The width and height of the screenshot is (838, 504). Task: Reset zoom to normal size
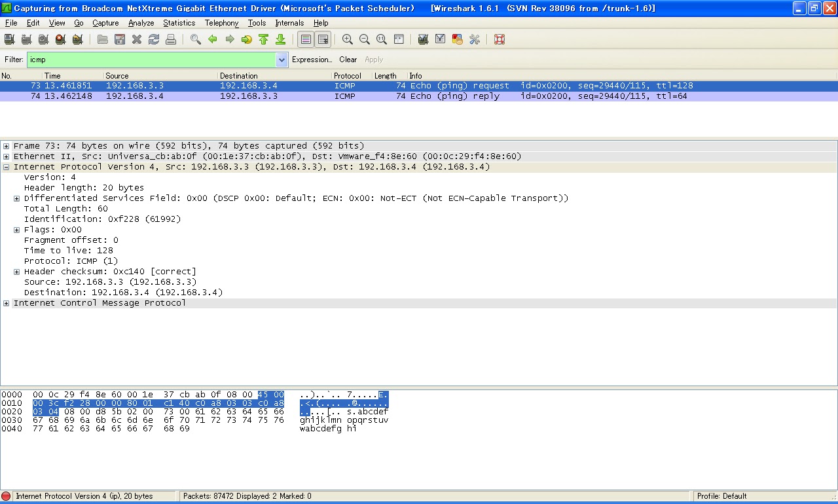(382, 39)
